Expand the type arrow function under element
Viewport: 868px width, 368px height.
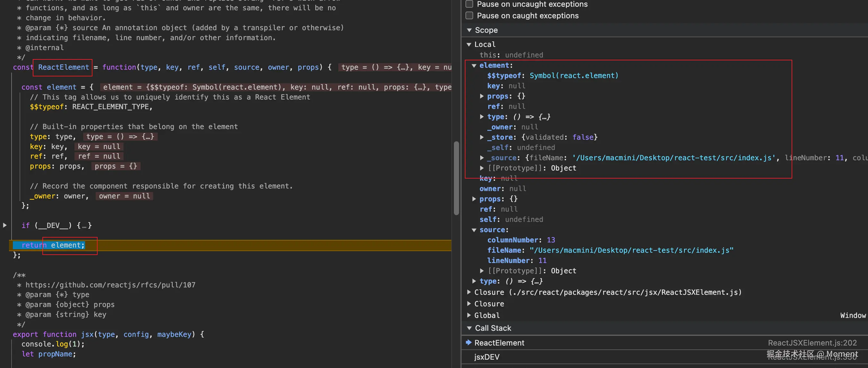[482, 117]
